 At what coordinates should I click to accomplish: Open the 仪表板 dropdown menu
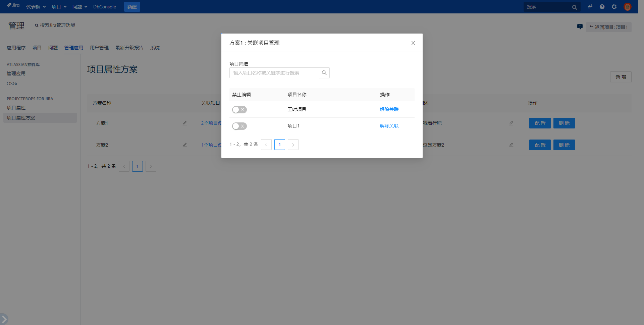coord(36,7)
